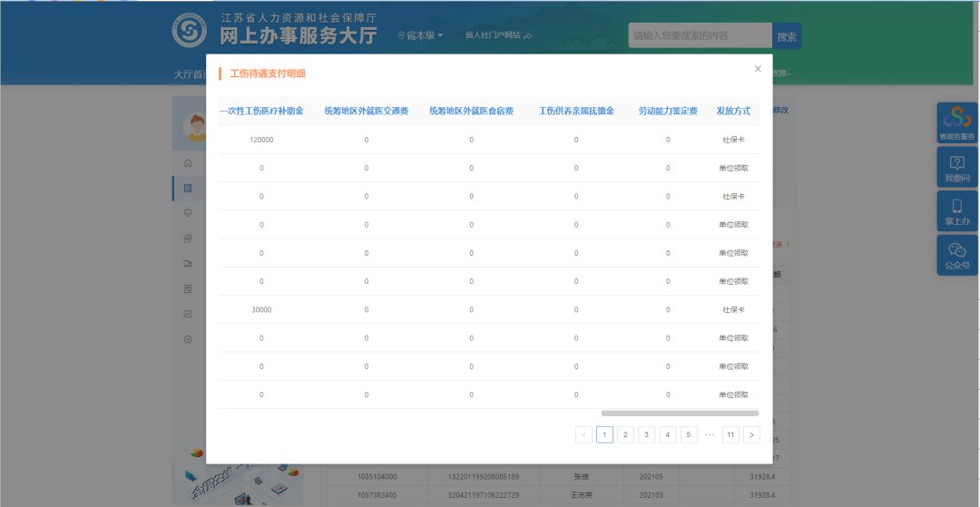Viewport: 980px width, 507px height.
Task: Jump to page 11 in pagination
Action: [730, 434]
